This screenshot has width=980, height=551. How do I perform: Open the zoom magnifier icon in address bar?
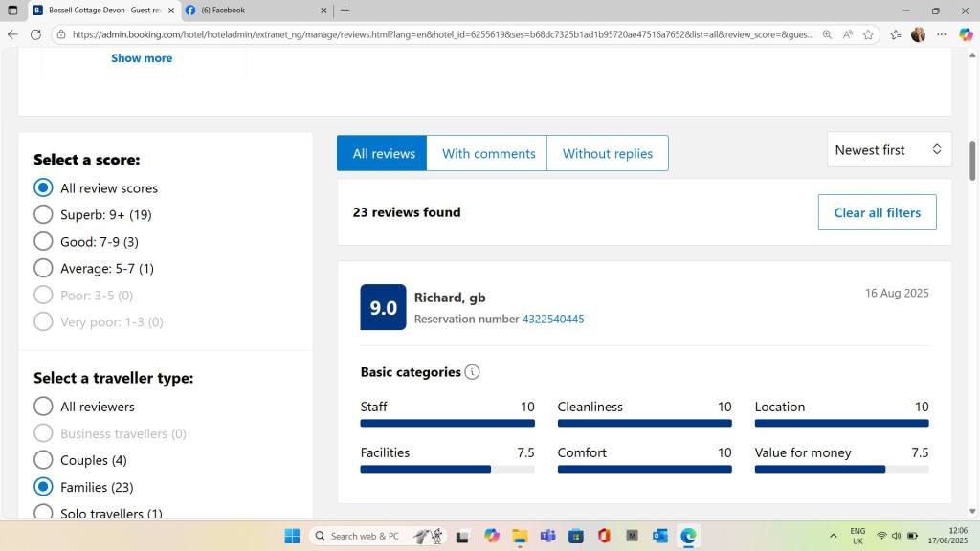pos(827,34)
